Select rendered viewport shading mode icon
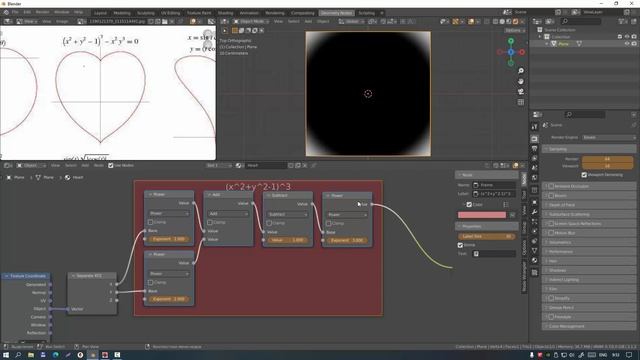The height and width of the screenshot is (360, 640). pyautogui.click(x=516, y=21)
